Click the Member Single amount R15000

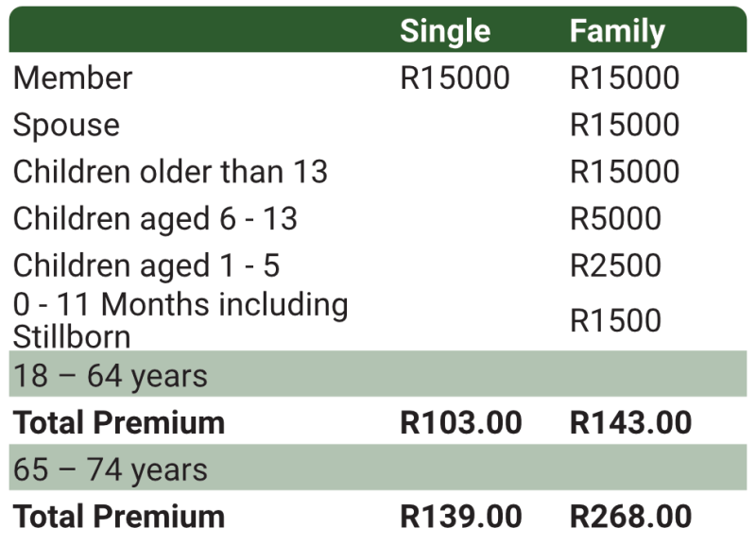coord(455,77)
